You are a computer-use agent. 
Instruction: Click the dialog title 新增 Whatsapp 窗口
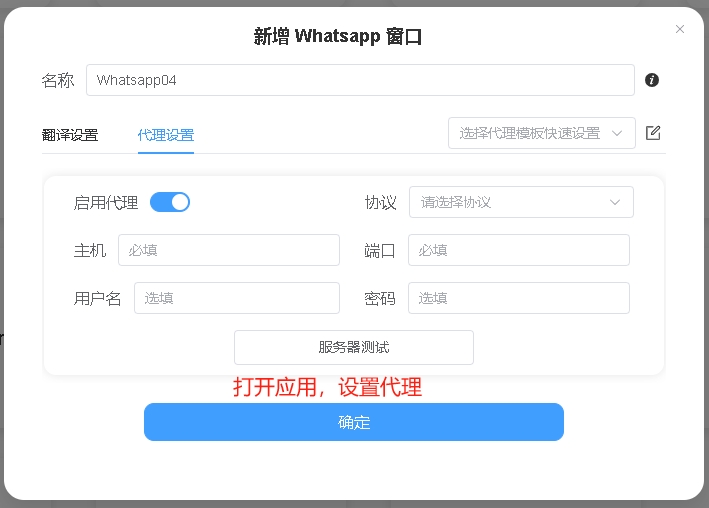tap(338, 36)
